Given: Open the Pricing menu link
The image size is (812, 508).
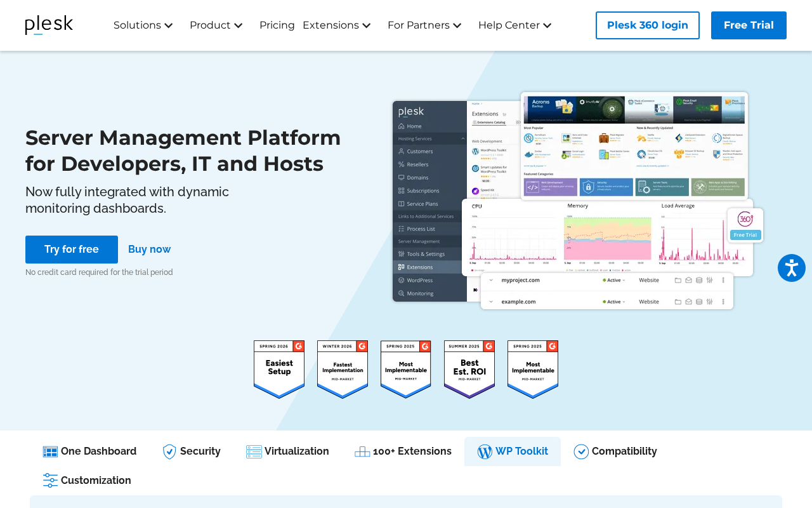Looking at the screenshot, I should 277,25.
